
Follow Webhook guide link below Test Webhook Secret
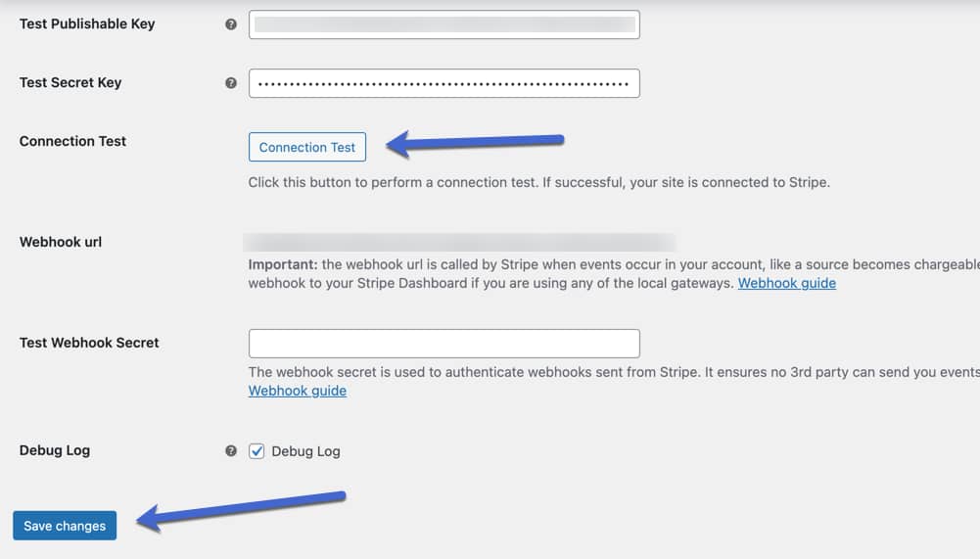297,391
